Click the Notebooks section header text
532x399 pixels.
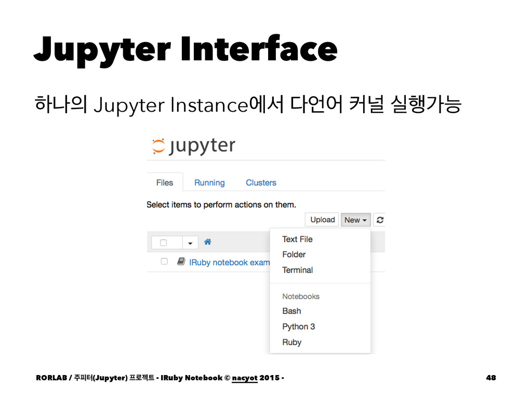click(x=301, y=297)
